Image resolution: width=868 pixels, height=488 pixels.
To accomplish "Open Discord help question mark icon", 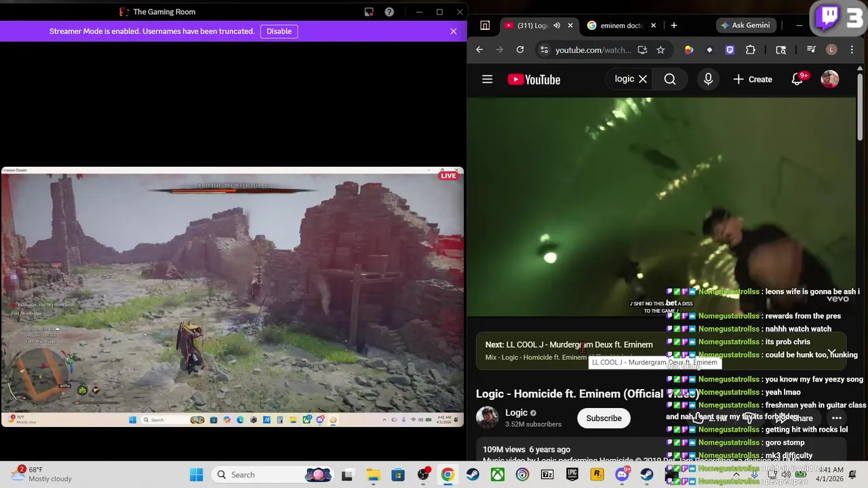I will (389, 12).
